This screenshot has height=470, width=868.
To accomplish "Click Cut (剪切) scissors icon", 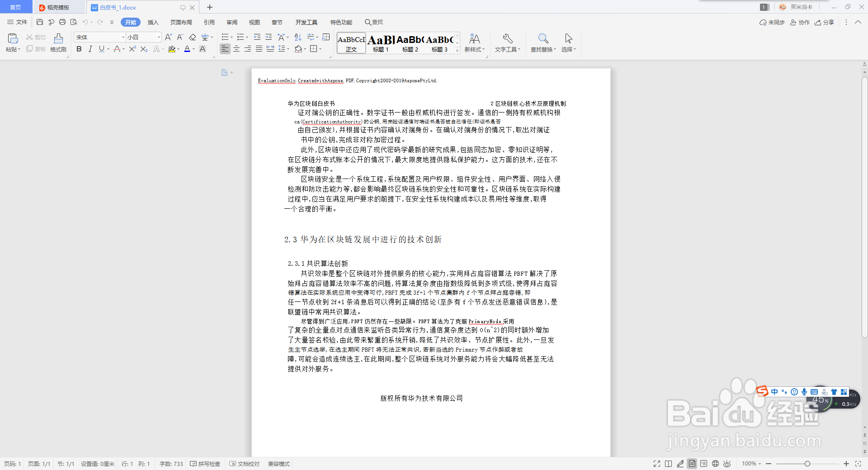I will pyautogui.click(x=29, y=37).
